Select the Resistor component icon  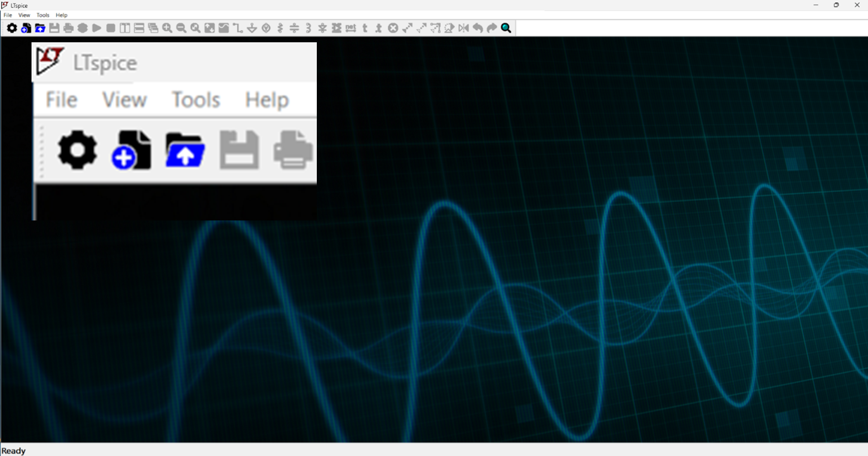click(x=280, y=28)
